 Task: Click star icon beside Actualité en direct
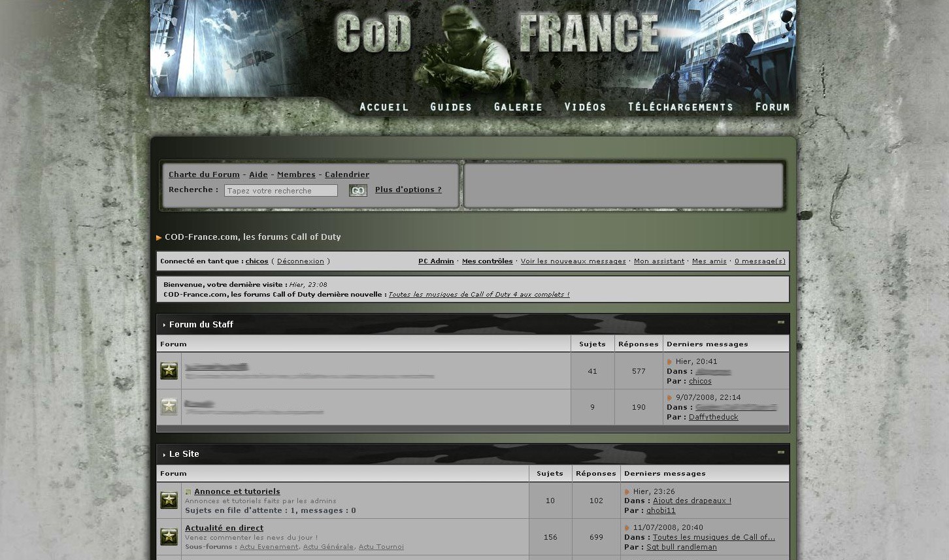click(x=169, y=536)
